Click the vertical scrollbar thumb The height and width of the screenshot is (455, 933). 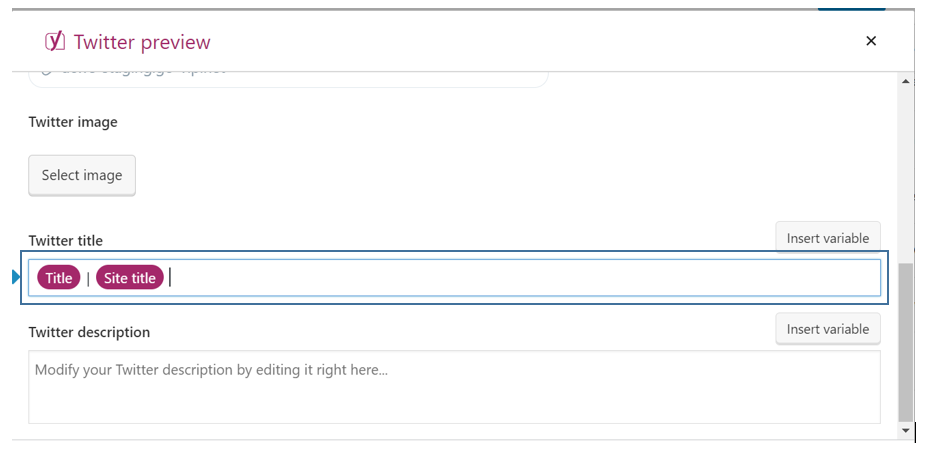[906, 340]
